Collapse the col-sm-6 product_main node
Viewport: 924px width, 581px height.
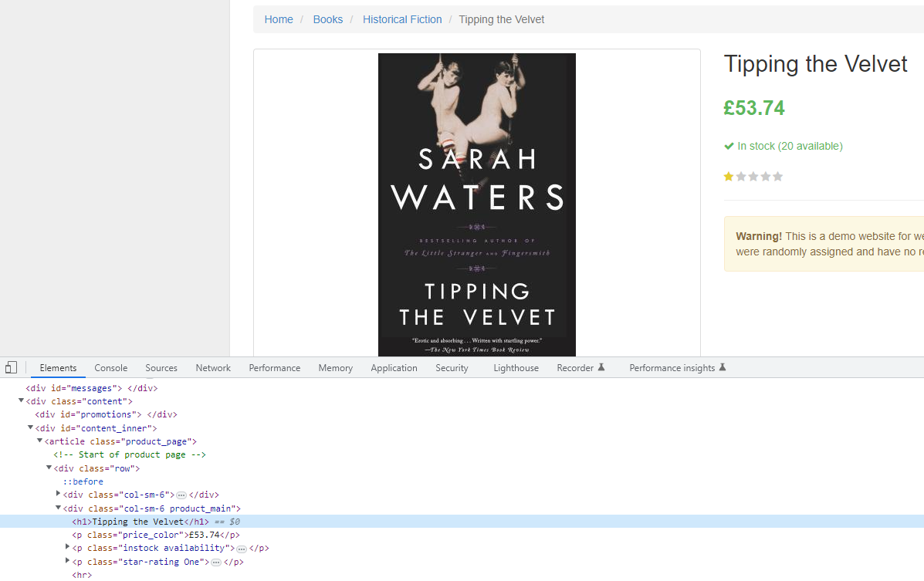click(59, 508)
